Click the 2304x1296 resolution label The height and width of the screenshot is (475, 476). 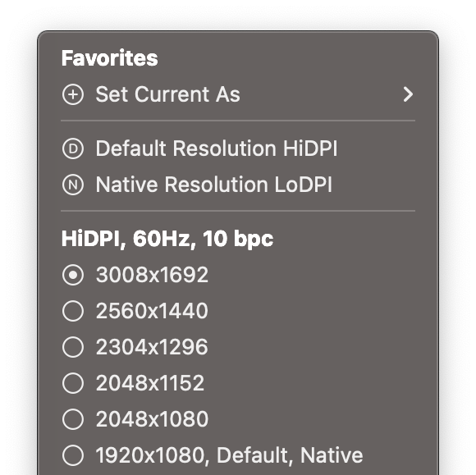(152, 347)
